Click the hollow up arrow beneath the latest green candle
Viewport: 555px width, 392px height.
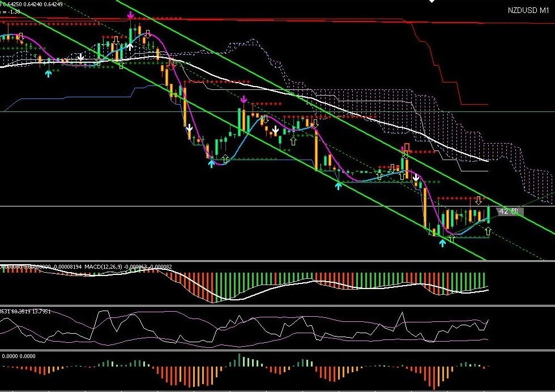tap(488, 231)
